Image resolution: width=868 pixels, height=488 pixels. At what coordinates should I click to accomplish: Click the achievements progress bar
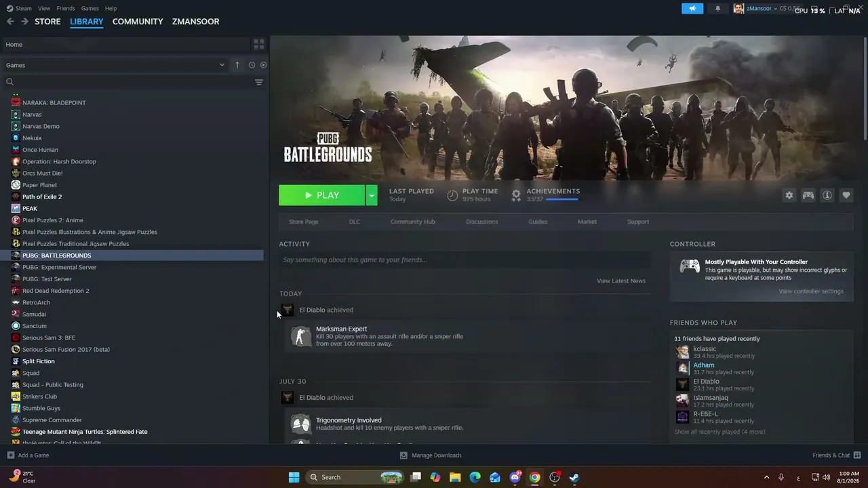click(x=563, y=199)
